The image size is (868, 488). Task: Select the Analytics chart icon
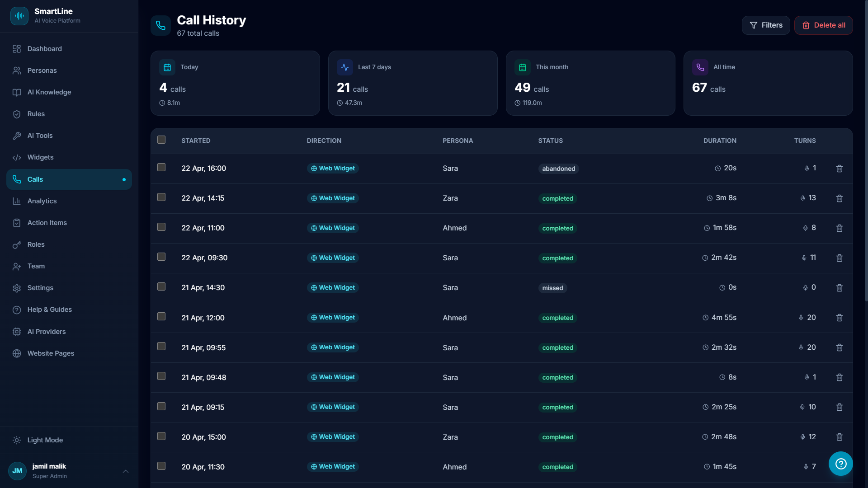click(17, 201)
